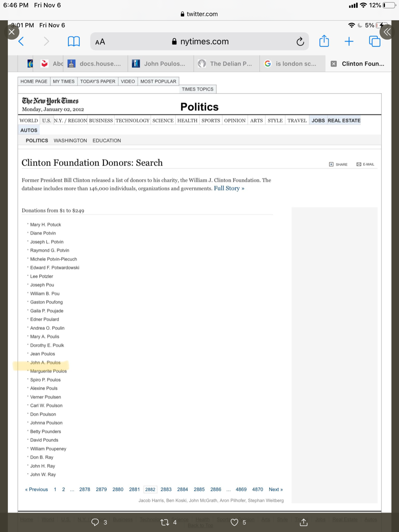Click the E-MAIL envelope icon
Viewport: 399px width, 532px height.
359,164
